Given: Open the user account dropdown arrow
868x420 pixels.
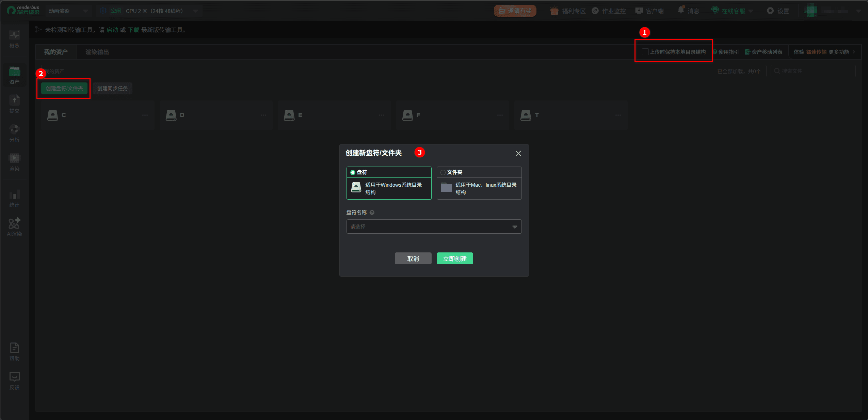Looking at the screenshot, I should click(x=858, y=11).
